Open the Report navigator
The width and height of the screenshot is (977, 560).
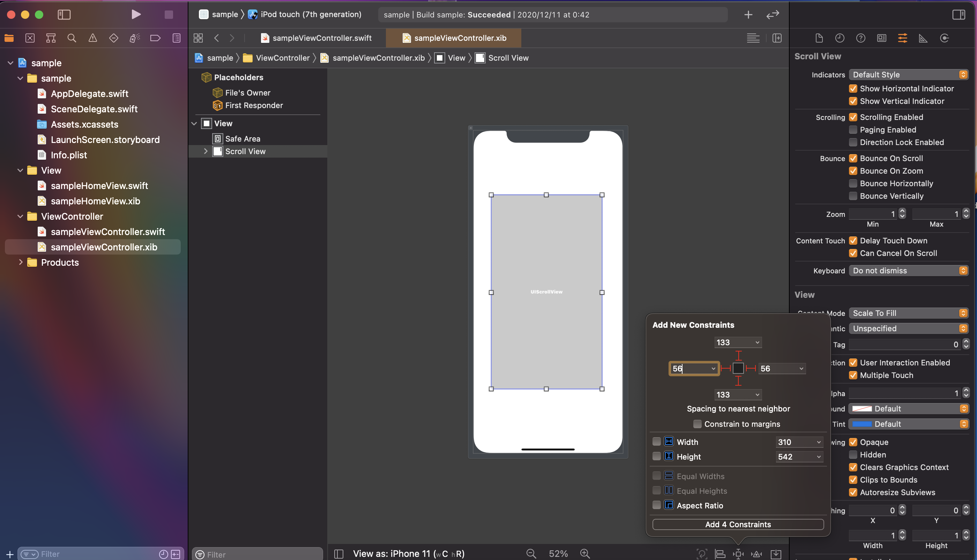tap(177, 38)
